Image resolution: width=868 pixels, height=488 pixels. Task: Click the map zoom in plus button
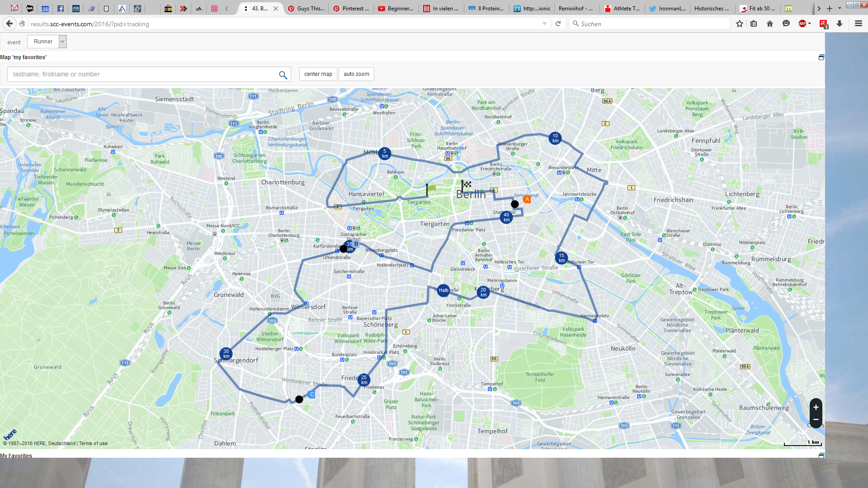click(816, 407)
